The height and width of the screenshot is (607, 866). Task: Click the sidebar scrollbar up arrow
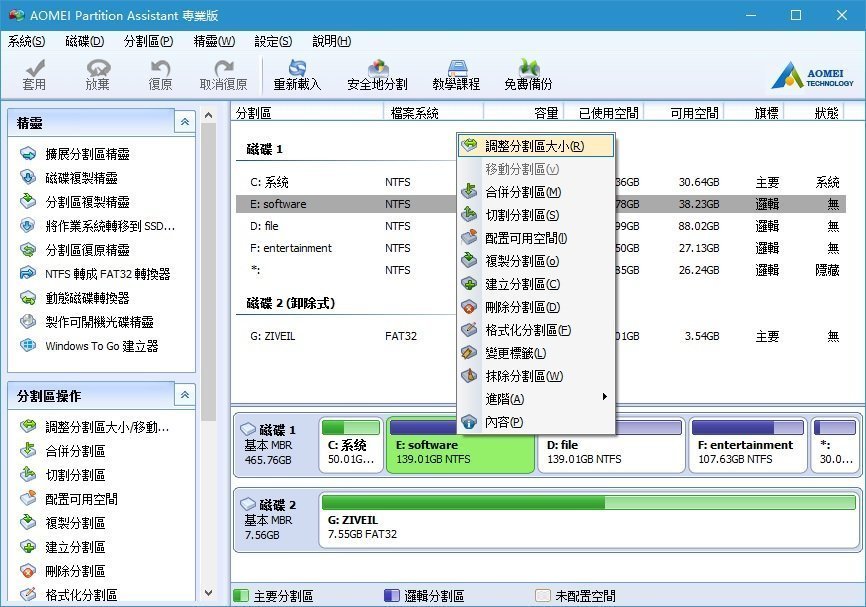tap(208, 115)
